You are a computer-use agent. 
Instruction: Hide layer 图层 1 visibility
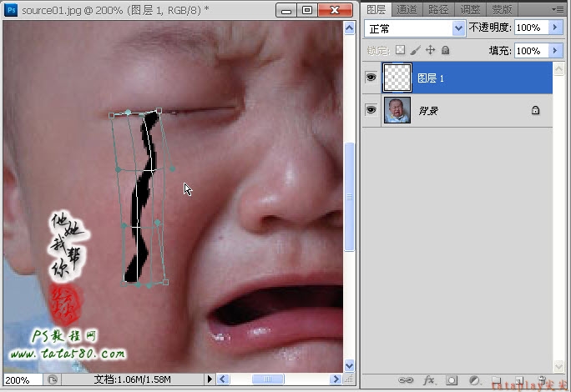[371, 78]
